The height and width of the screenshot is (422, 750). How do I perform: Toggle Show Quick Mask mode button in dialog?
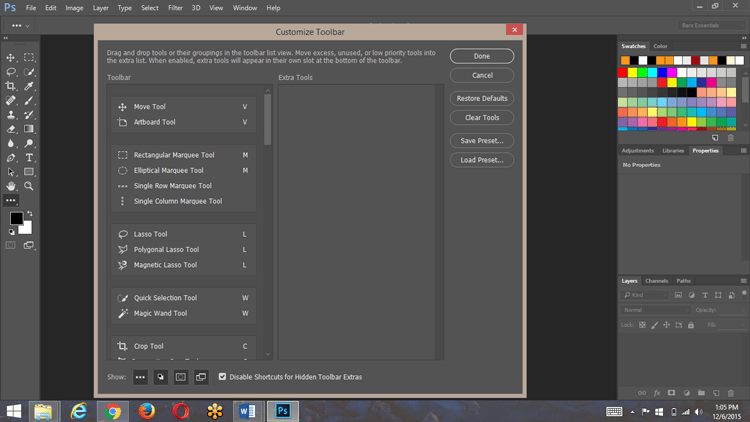click(181, 377)
